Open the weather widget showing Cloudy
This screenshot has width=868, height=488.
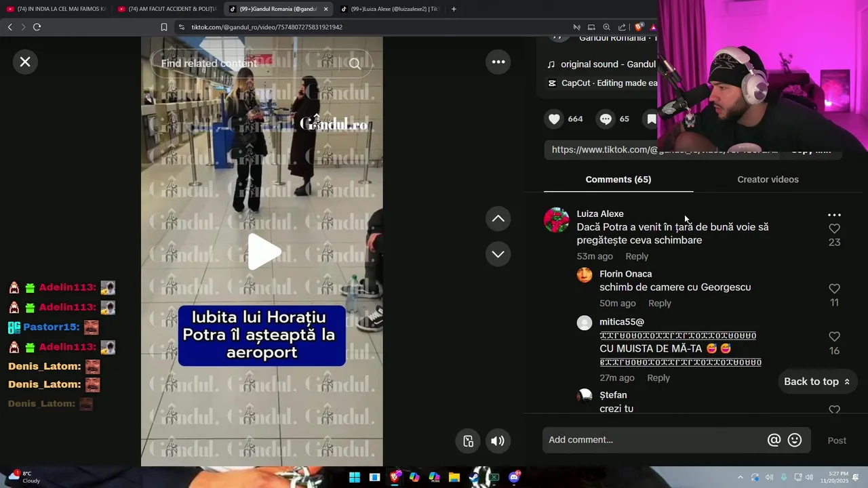click(24, 477)
